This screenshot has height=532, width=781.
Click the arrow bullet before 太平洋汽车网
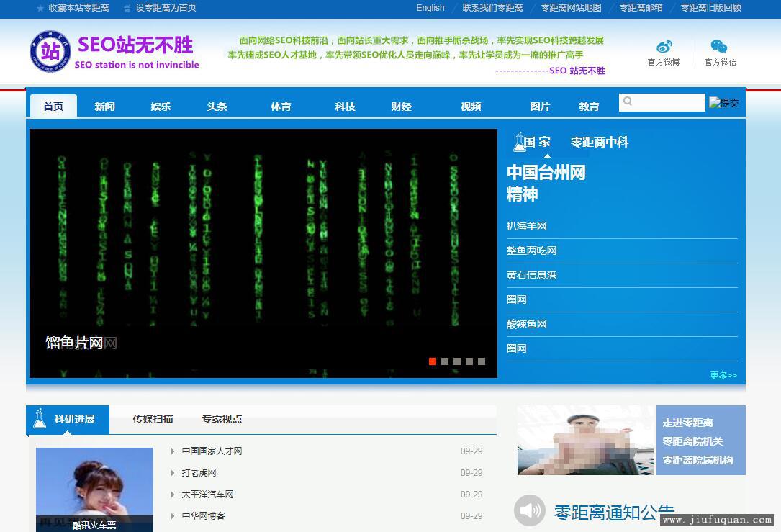click(x=172, y=495)
